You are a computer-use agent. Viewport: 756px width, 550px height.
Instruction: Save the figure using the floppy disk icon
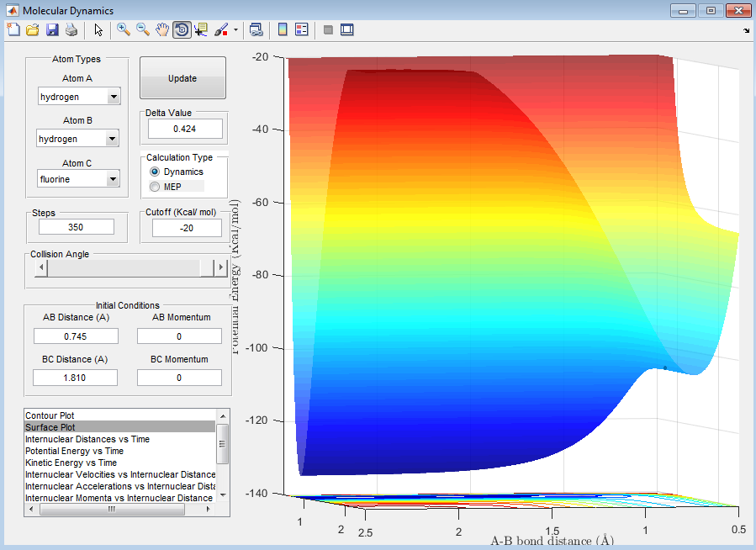52,30
